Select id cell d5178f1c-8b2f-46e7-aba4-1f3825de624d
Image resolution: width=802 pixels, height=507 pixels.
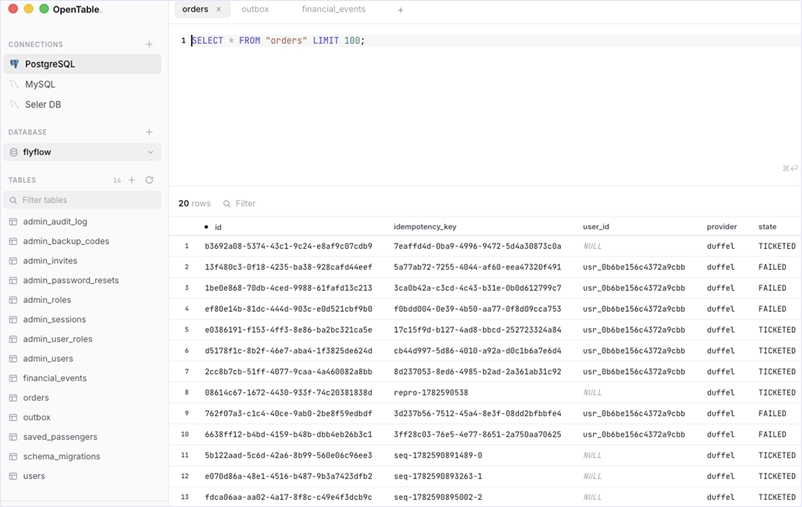click(288, 351)
